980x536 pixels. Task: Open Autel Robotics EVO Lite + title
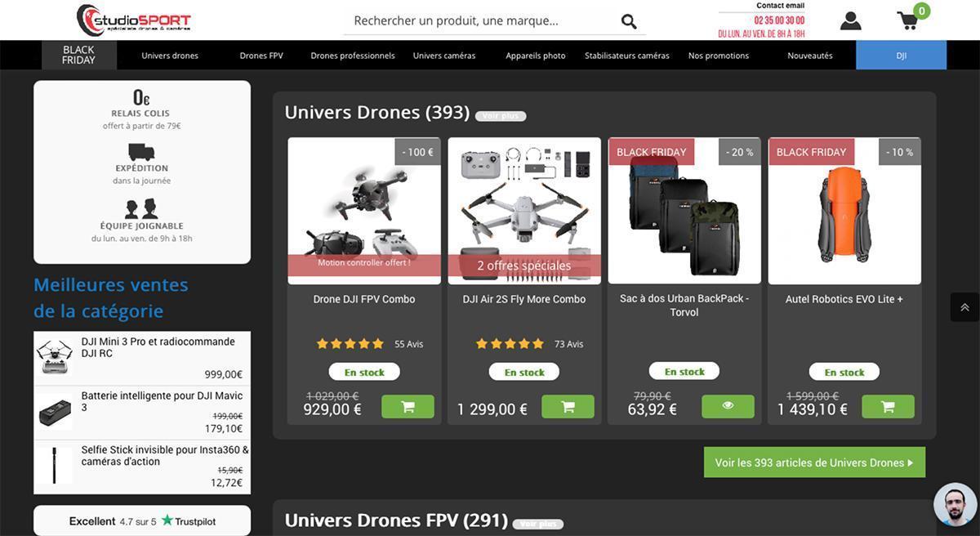(844, 299)
